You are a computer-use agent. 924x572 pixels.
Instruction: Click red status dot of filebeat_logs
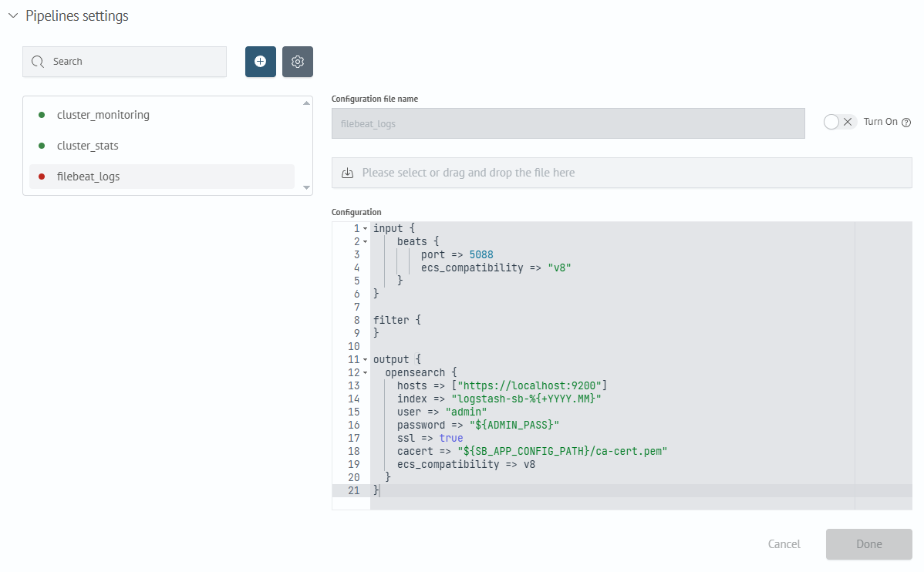coord(42,177)
